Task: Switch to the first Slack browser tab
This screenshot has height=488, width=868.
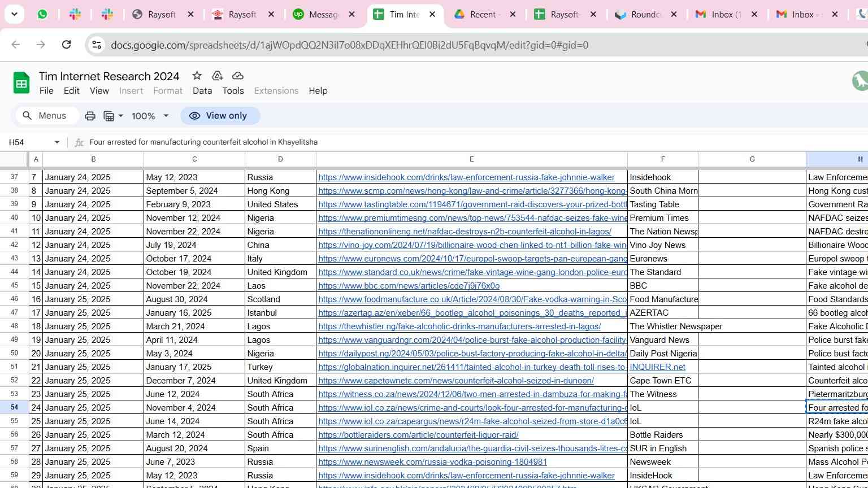Action: [x=75, y=14]
